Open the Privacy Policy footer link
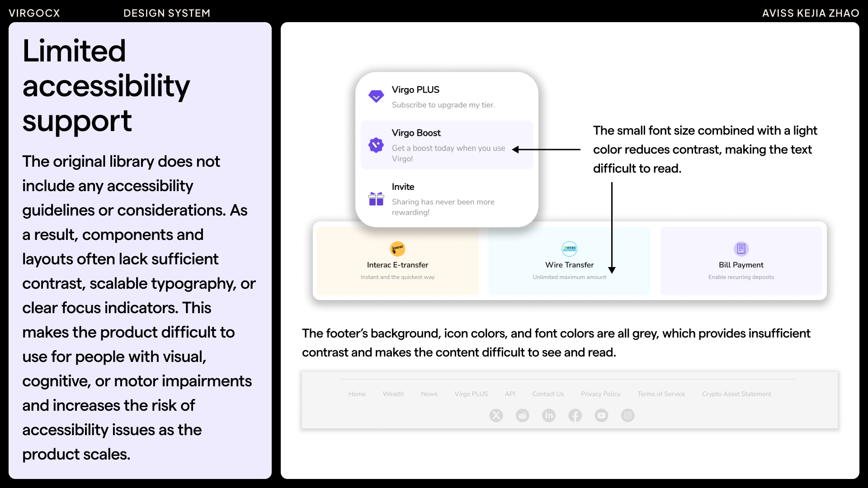Image resolution: width=868 pixels, height=488 pixels. tap(600, 394)
